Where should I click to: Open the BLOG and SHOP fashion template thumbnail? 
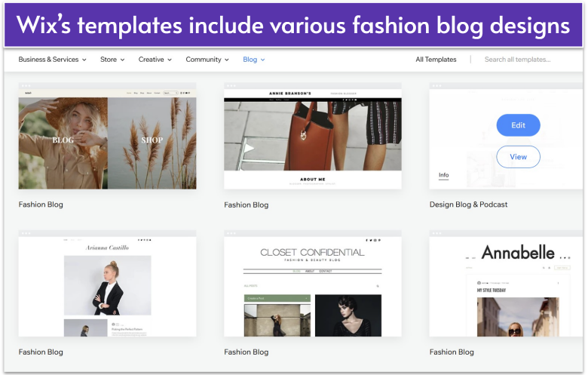(107, 136)
